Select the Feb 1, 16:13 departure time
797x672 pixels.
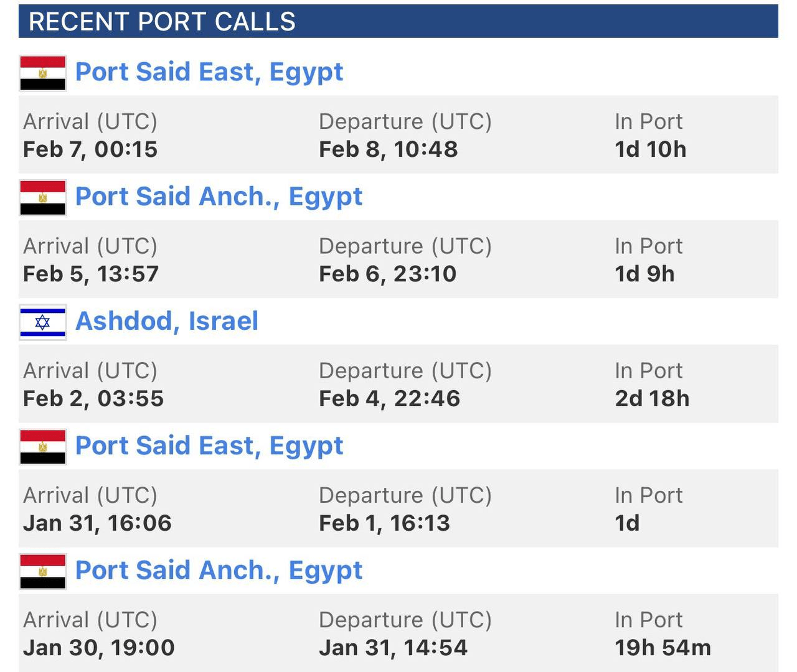point(384,523)
